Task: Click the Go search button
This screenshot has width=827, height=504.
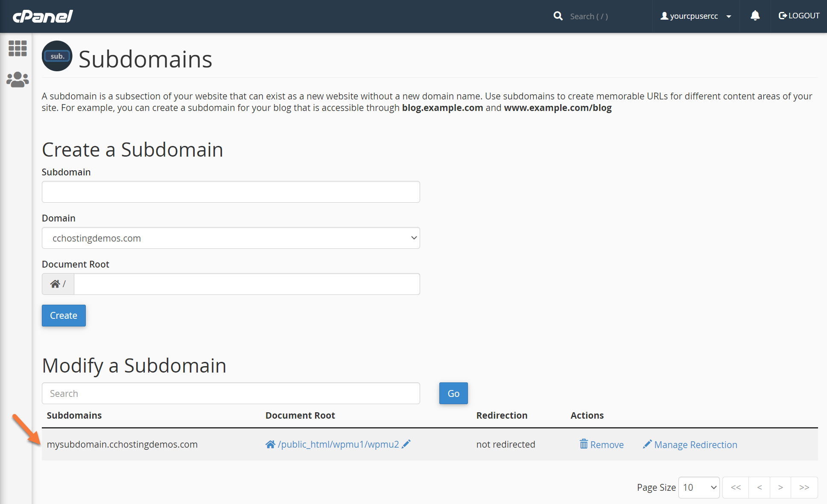Action: coord(453,393)
